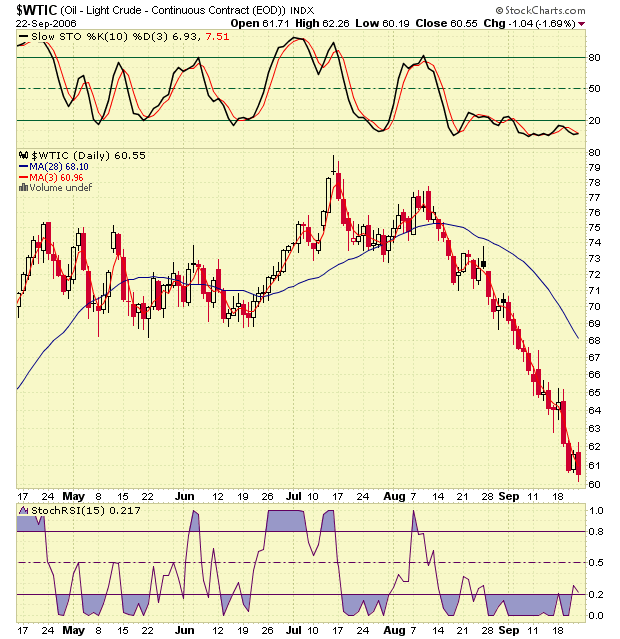Click the black line swatch before Slow STO
Viewport: 620px width, 639px height.
[24, 37]
